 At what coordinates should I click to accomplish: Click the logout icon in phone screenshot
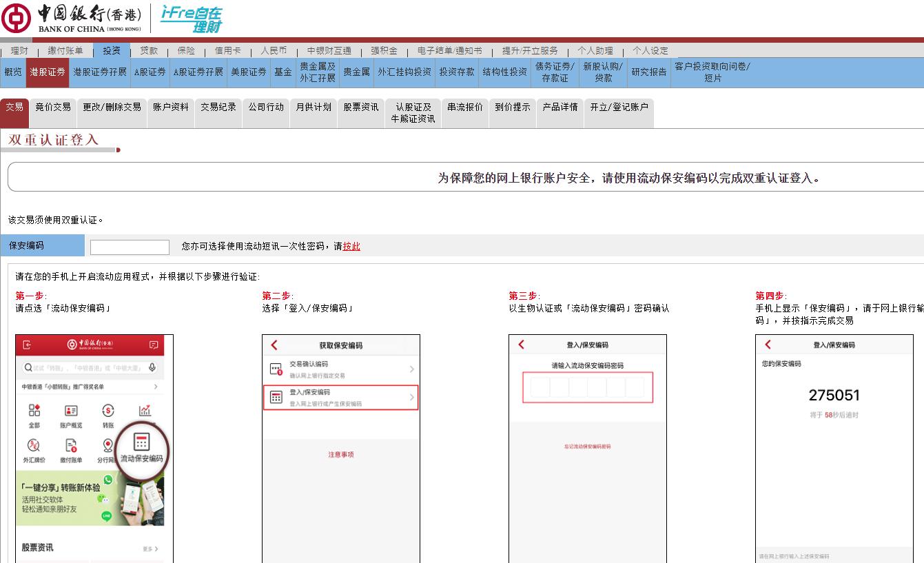28,345
